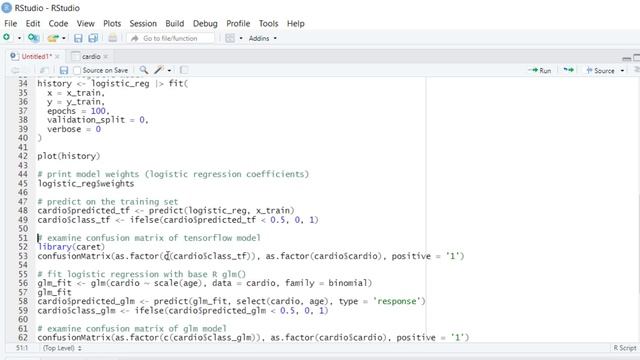Click the library(caret) code line
640x360 pixels.
(x=71, y=247)
